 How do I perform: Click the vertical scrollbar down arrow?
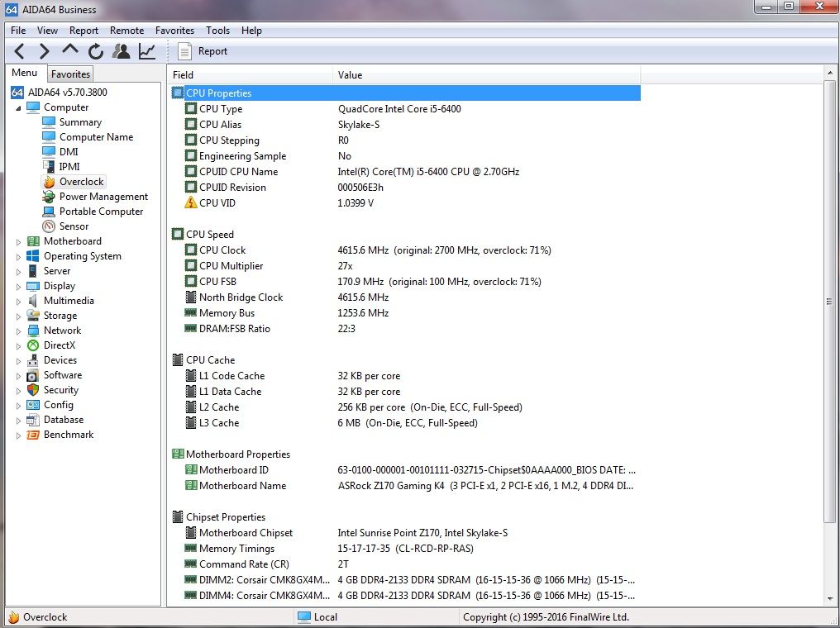point(830,599)
